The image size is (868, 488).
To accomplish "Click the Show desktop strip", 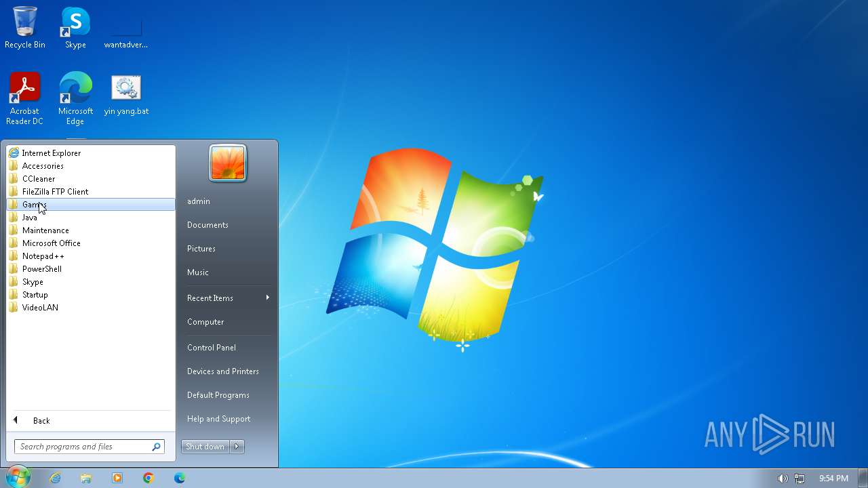I will tap(863, 478).
